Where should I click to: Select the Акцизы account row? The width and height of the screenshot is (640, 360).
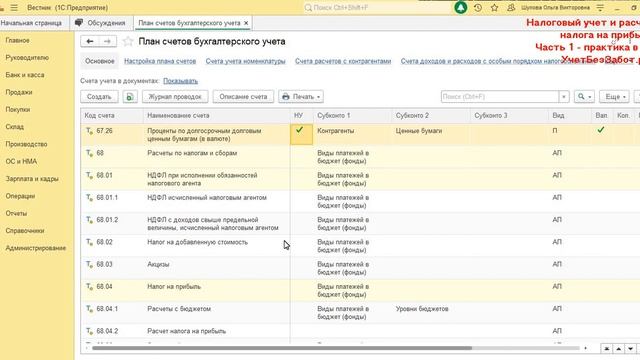click(x=360, y=268)
